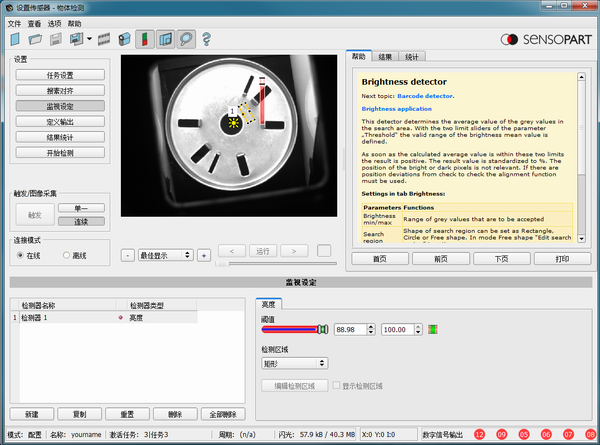Follow the Barcode detector help link
The height and width of the screenshot is (445, 600).
(x=425, y=95)
